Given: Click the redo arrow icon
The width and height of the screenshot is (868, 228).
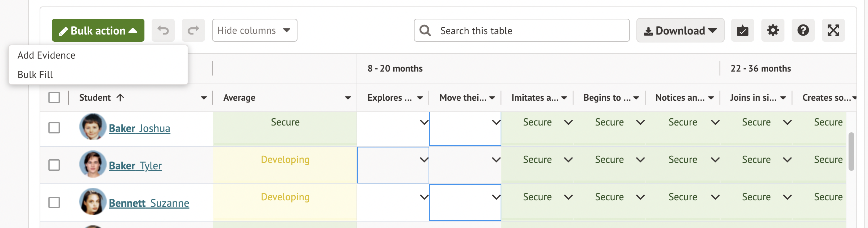Looking at the screenshot, I should (193, 30).
